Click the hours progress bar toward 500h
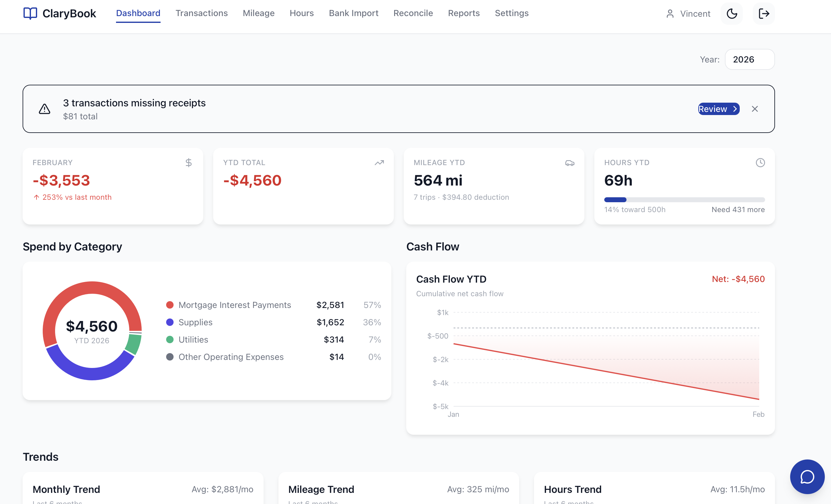831x504 pixels. click(x=685, y=199)
